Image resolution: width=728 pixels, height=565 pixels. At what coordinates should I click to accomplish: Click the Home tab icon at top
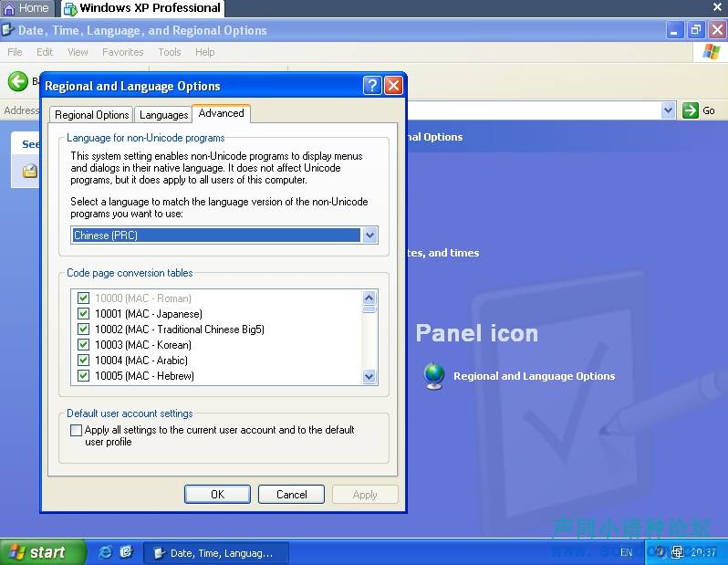[x=9, y=8]
